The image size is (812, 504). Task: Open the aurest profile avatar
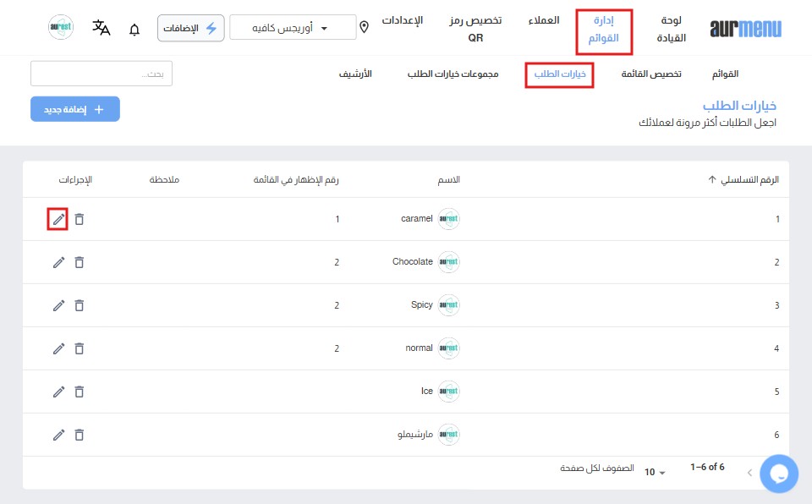[x=61, y=28]
